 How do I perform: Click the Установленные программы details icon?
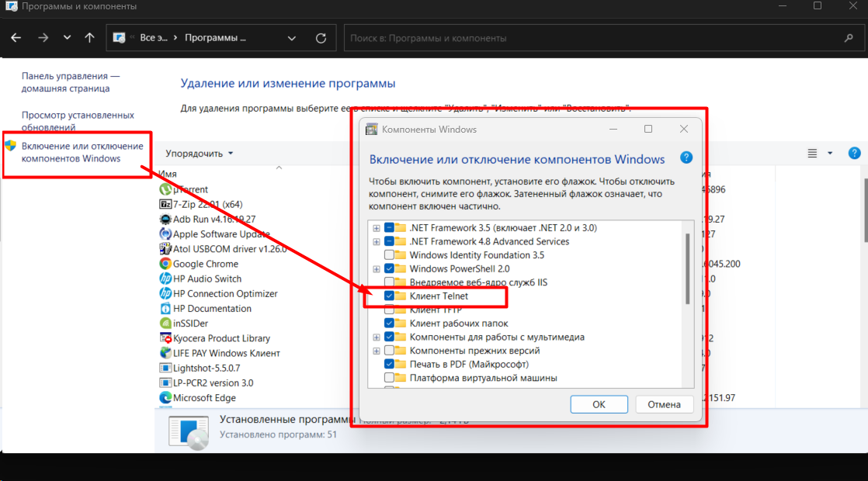click(x=189, y=432)
